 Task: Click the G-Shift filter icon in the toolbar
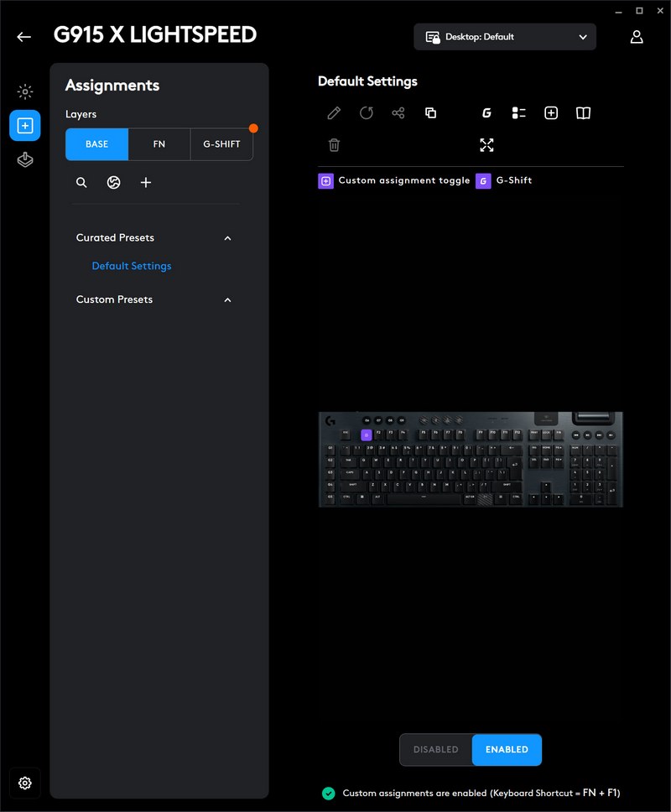coord(486,113)
